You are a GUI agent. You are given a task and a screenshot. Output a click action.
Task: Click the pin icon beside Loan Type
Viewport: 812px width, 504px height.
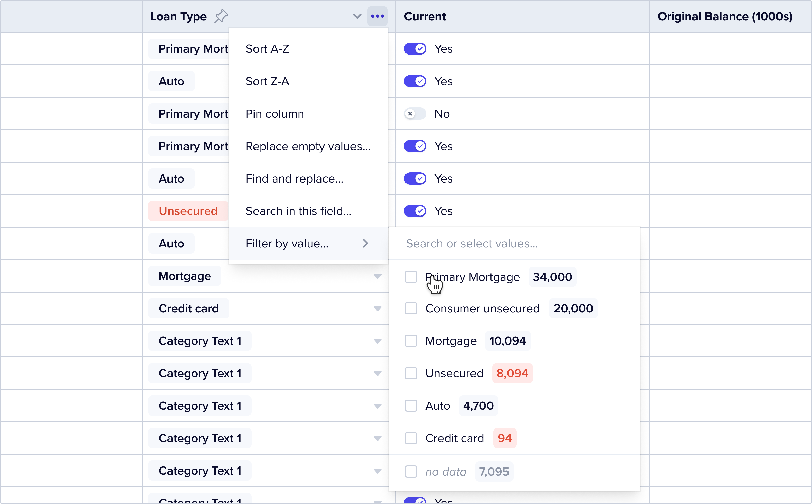click(221, 16)
